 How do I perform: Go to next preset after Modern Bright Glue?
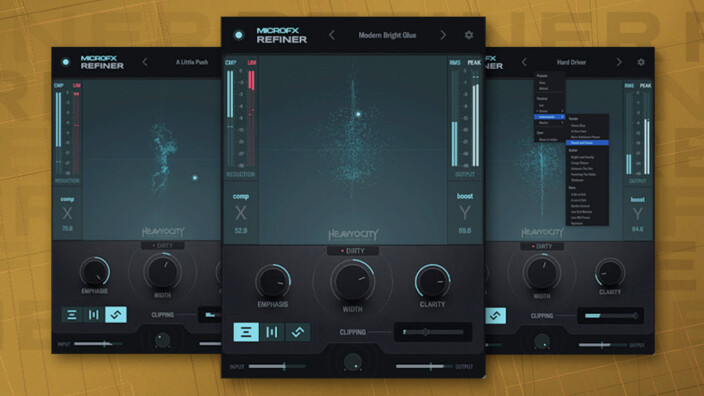coord(443,35)
